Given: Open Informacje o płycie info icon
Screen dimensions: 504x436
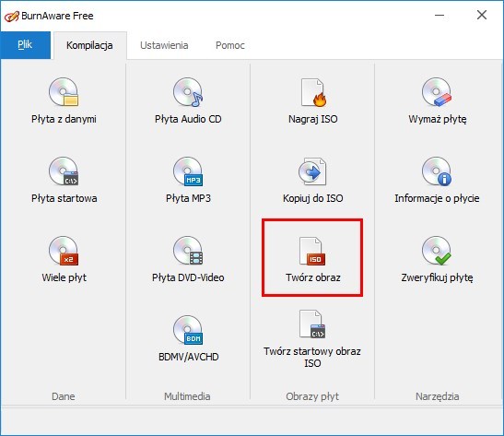Looking at the screenshot, I should tap(437, 171).
